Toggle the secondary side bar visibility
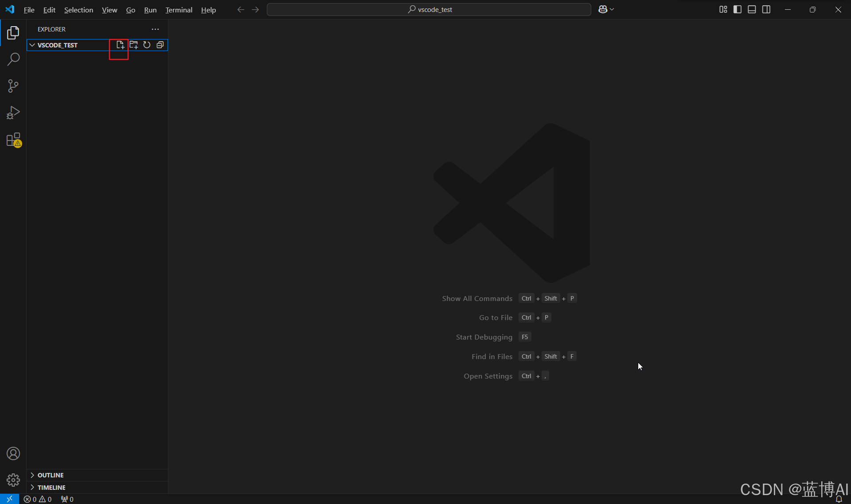This screenshot has width=851, height=504. (766, 9)
